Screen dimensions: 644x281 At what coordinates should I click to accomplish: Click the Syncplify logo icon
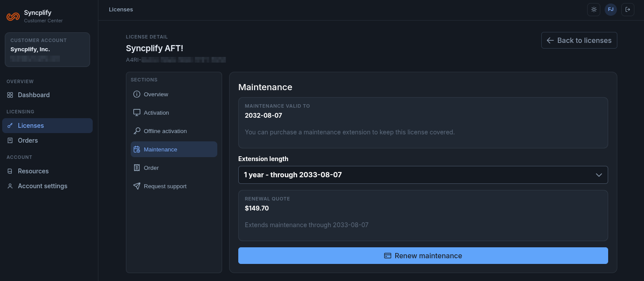(13, 17)
